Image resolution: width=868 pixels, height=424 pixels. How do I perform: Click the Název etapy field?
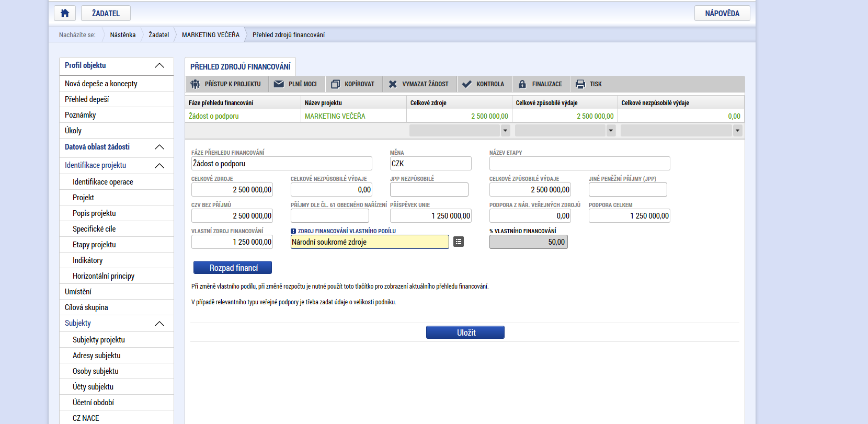580,164
